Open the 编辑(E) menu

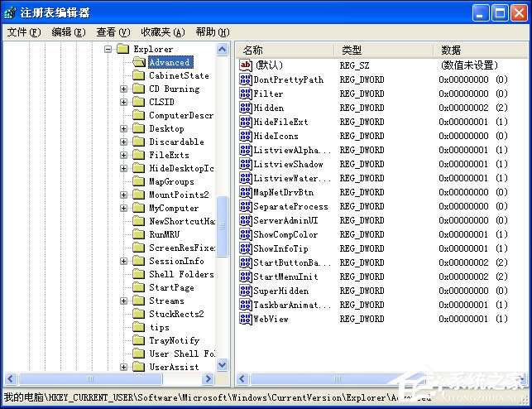tap(69, 32)
